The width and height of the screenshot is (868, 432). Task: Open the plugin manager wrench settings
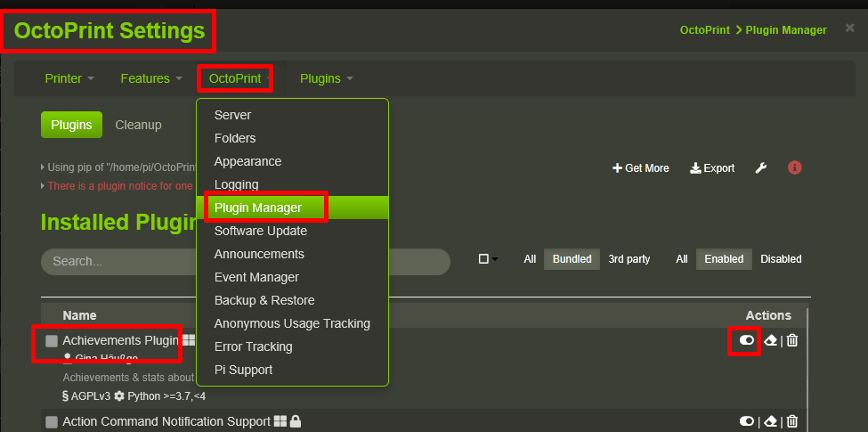[761, 167]
